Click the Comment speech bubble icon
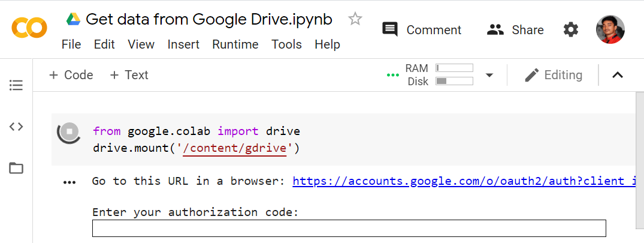Screen dimensions: 644x243 pos(390,29)
